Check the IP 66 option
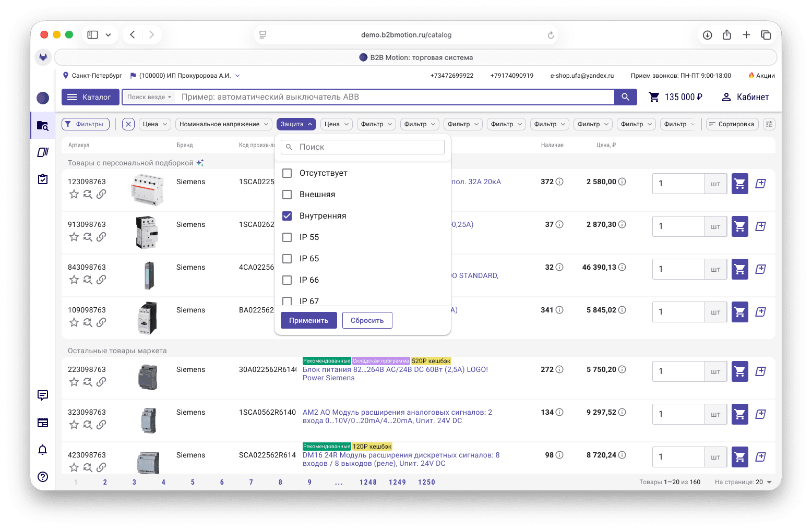Image resolution: width=812 pixels, height=530 pixels. tap(287, 280)
